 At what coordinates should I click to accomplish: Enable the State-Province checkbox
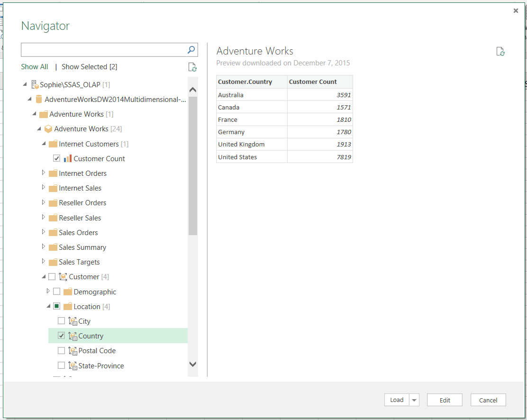61,365
